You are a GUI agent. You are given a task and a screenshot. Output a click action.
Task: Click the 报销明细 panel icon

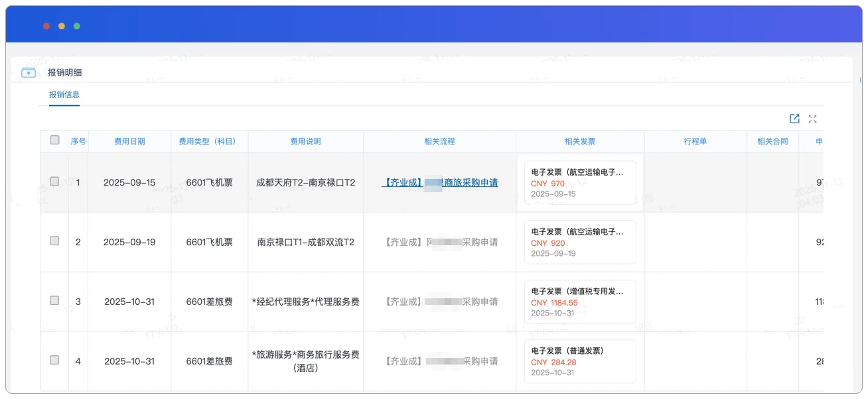pyautogui.click(x=29, y=73)
